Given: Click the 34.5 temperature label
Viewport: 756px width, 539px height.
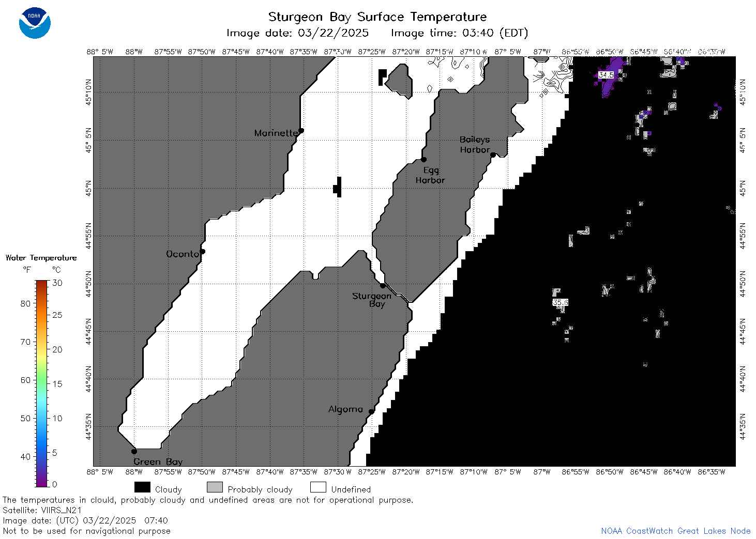Looking at the screenshot, I should [x=606, y=75].
